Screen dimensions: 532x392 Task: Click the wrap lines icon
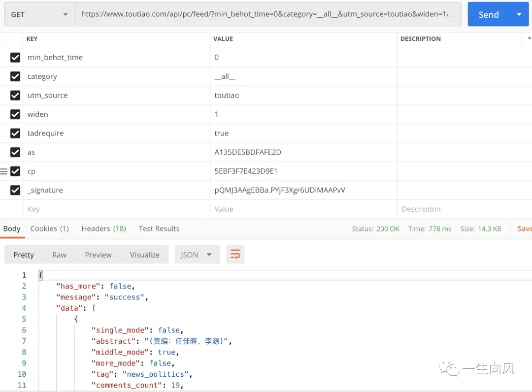coord(235,255)
